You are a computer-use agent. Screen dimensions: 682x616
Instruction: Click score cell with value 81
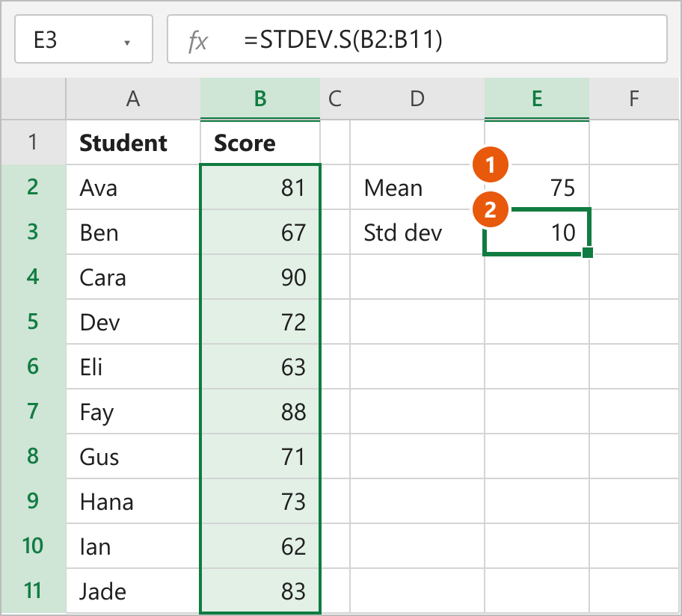click(260, 188)
